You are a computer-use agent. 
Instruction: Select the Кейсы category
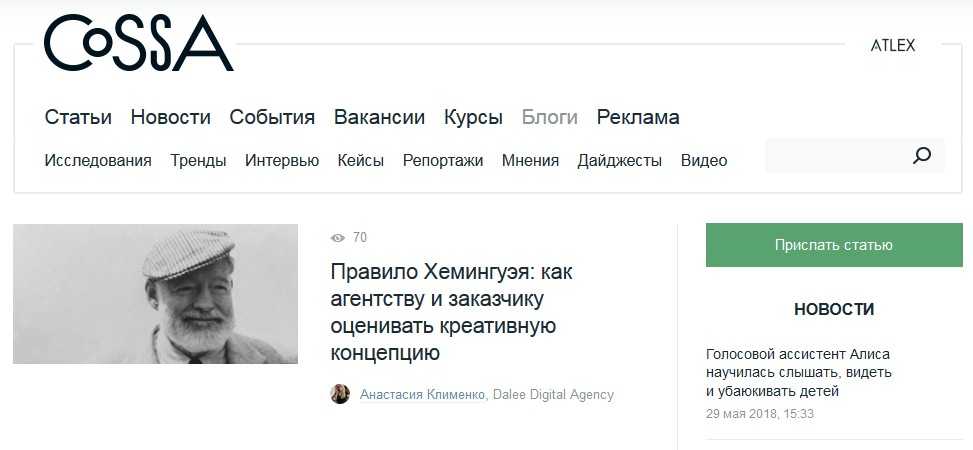click(360, 160)
